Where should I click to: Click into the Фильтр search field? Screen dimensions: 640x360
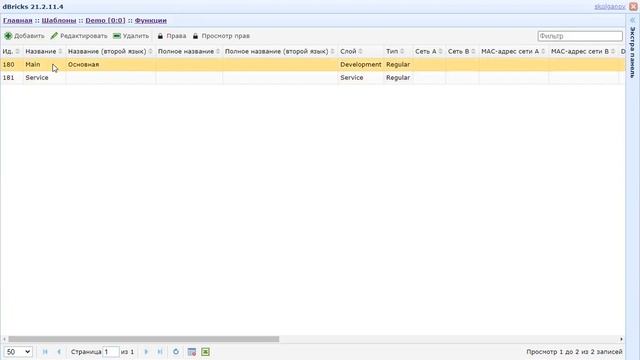click(580, 36)
